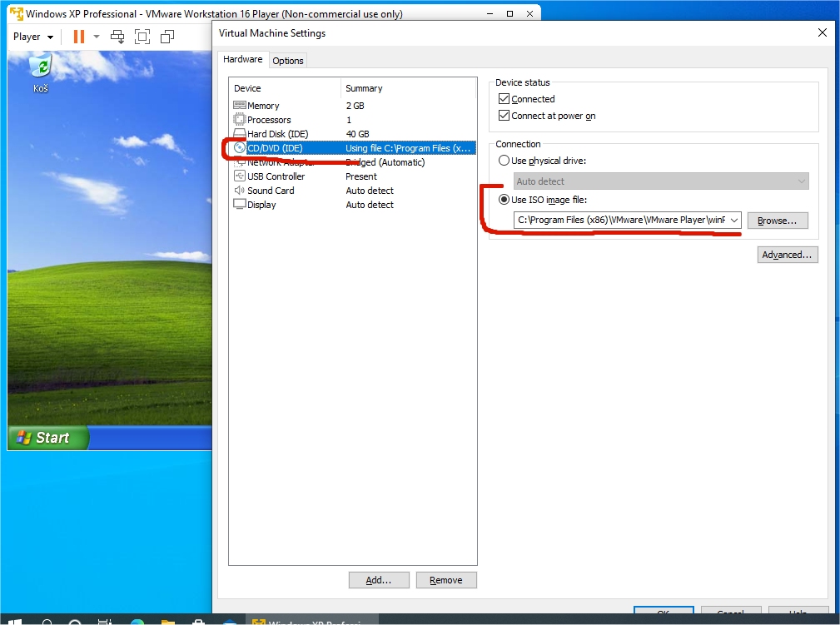Toggle Connect at power on checkbox
Viewport: 840px width, 625px height.
(x=504, y=115)
